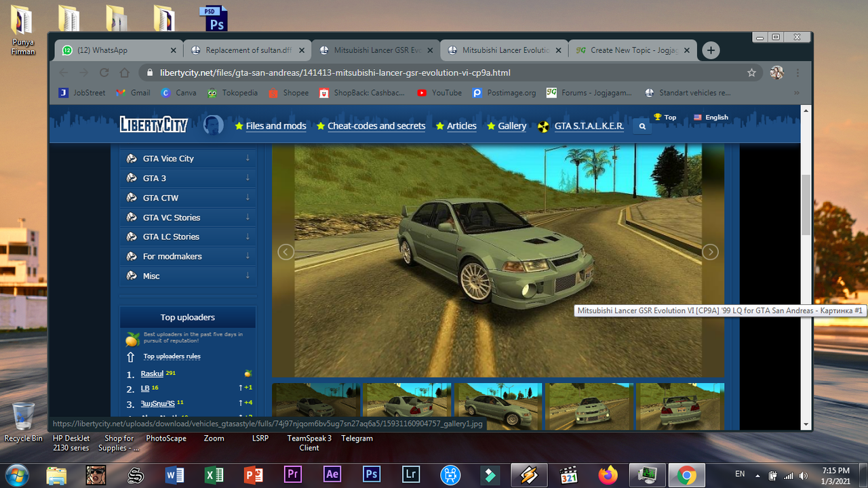The height and width of the screenshot is (488, 868).
Task: Show the hidden bookmarks overflow list
Action: point(796,93)
